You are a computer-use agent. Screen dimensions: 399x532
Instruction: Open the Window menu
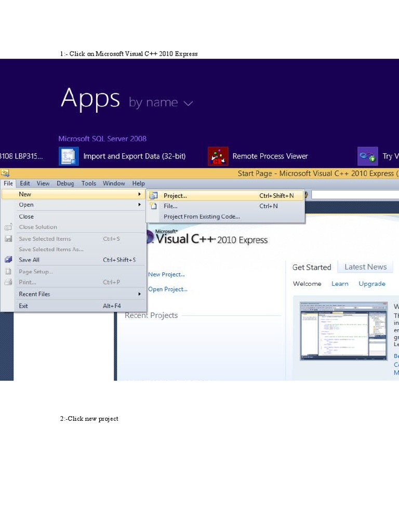(x=114, y=183)
